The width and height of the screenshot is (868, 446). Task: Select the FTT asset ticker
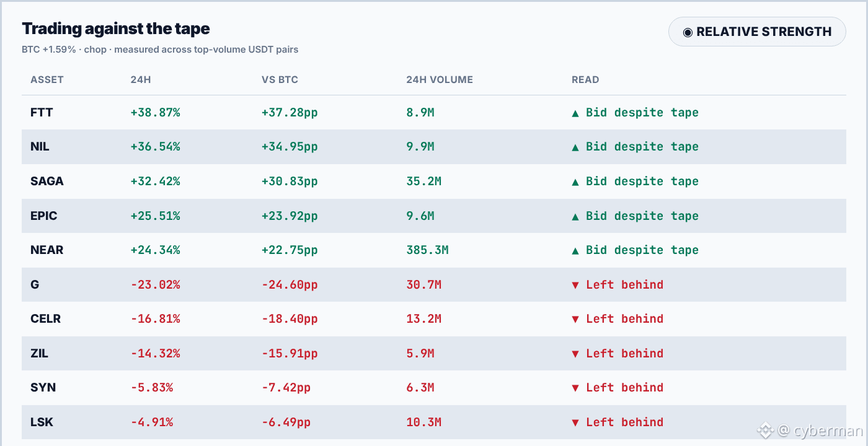pyautogui.click(x=42, y=113)
